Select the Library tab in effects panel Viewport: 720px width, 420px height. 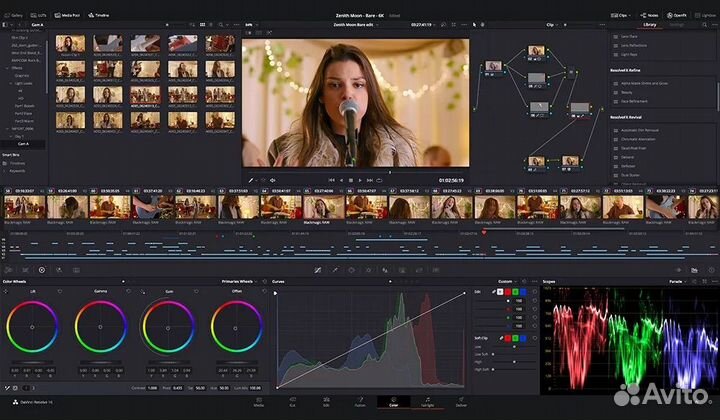650,24
